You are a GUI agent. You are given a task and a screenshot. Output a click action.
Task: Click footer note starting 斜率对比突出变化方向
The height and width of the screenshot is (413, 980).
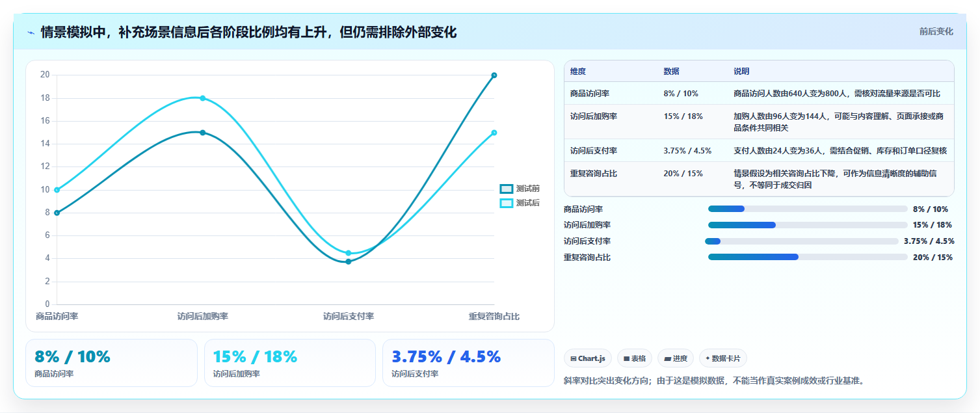click(714, 381)
